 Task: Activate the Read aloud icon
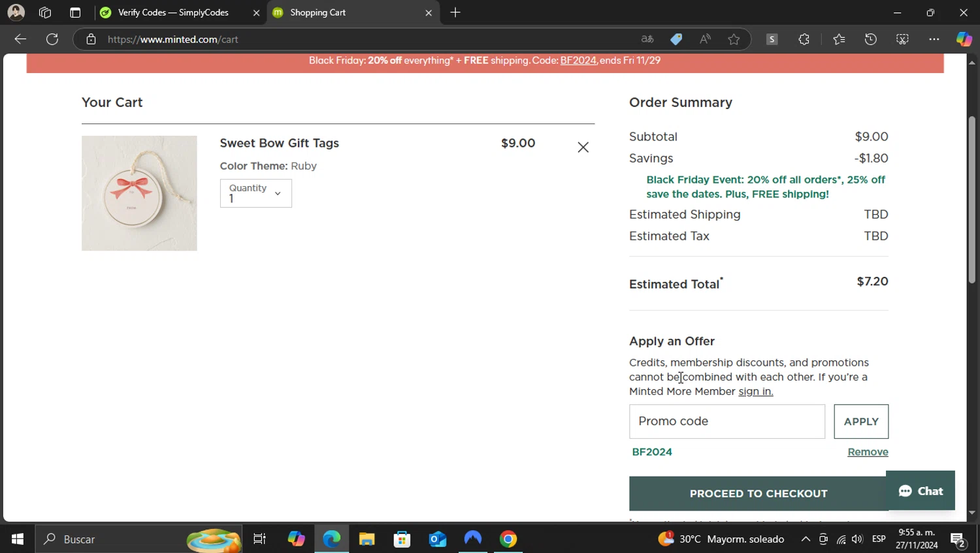click(705, 39)
